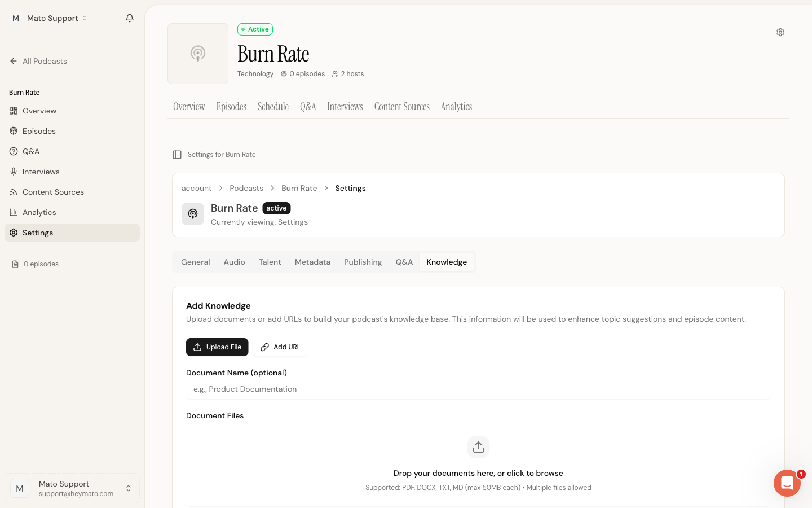812x508 pixels.
Task: Select the Publishing settings tab
Action: (363, 262)
